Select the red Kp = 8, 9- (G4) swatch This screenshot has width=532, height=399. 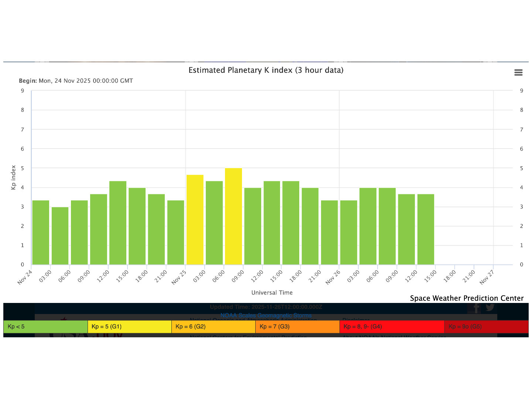[392, 327]
